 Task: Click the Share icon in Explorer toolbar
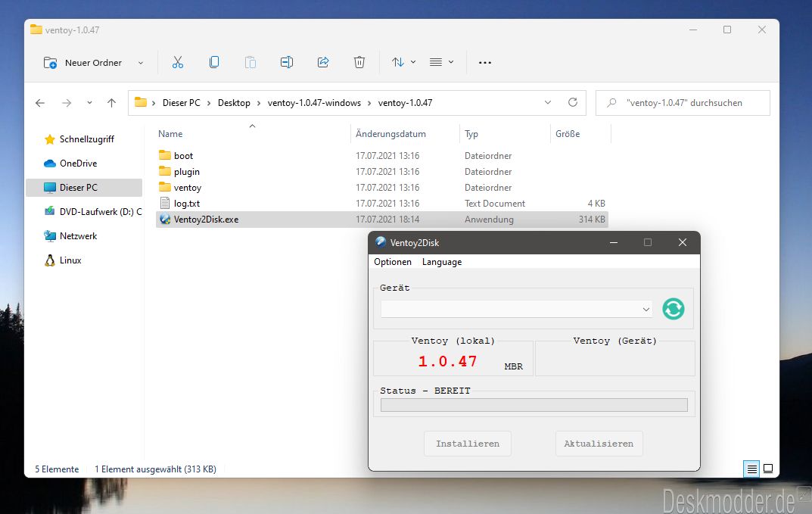[323, 63]
